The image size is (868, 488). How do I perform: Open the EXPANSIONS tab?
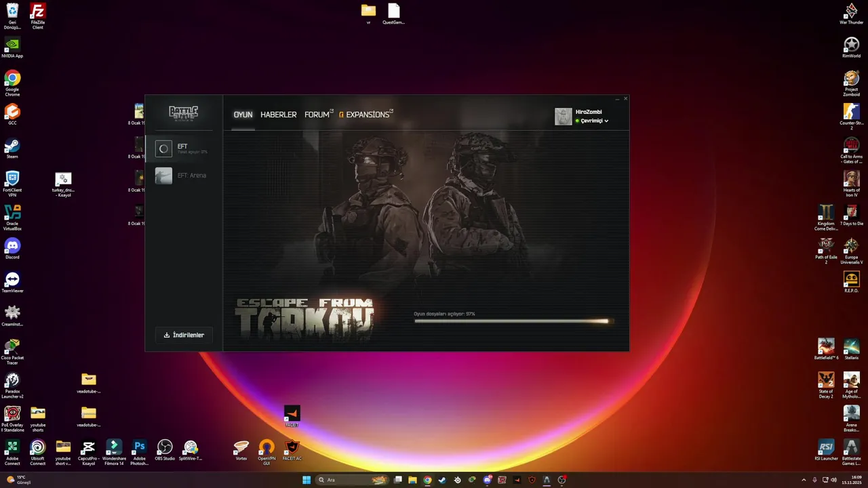pos(366,115)
